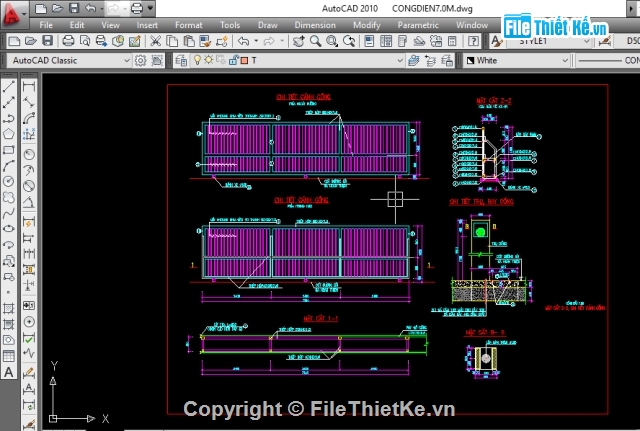
Task: Click Plot in the Quick Access toolbar
Action: 137,8
